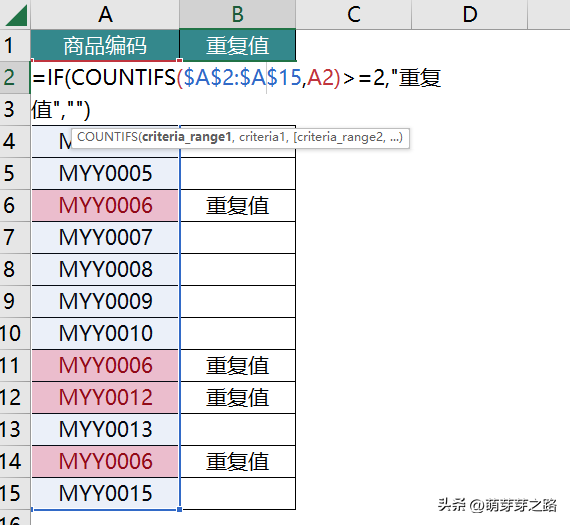Select empty cell B9 beside MYY0009
Viewport: 570px width, 525px height.
click(238, 301)
